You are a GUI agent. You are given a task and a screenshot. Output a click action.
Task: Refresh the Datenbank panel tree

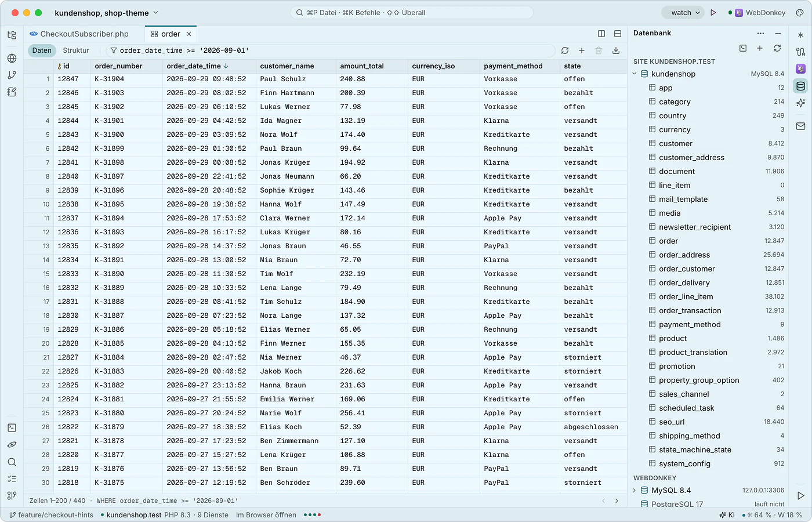pos(777,48)
